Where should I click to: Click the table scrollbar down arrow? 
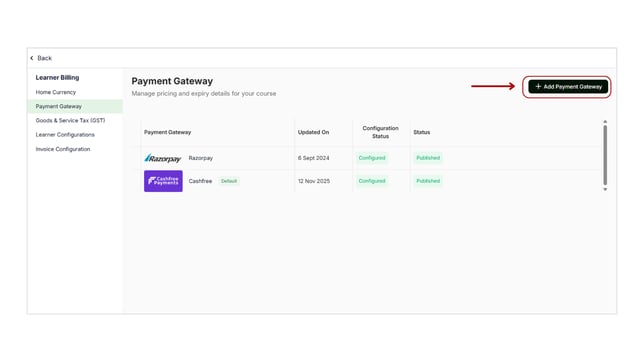click(x=605, y=189)
